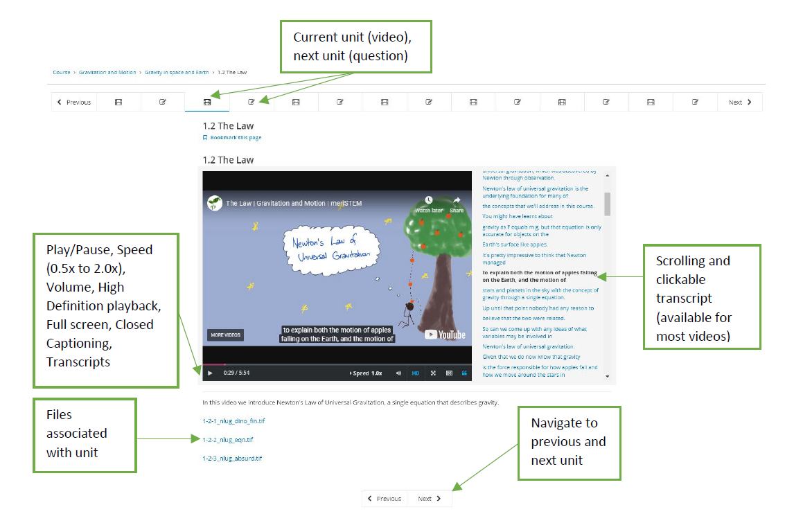The image size is (794, 532).
Task: Open the Speed 1.0x playback menu
Action: coord(367,373)
